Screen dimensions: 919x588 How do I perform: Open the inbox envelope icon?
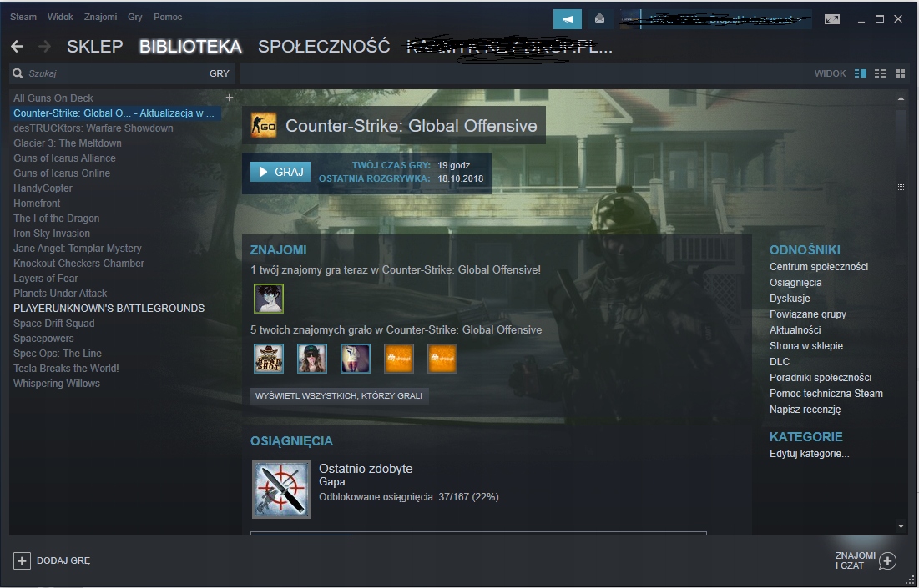599,18
